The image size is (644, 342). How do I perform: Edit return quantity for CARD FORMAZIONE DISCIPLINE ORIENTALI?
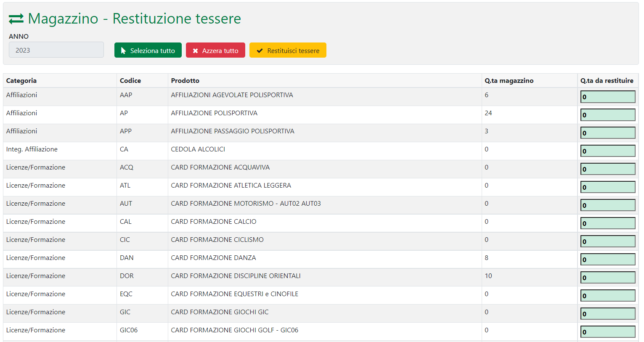[607, 278]
